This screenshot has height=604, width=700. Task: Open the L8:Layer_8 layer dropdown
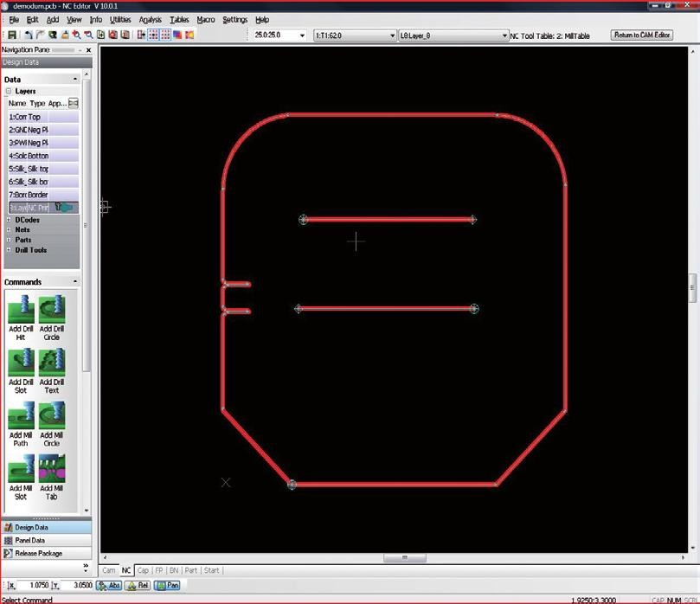(x=504, y=35)
